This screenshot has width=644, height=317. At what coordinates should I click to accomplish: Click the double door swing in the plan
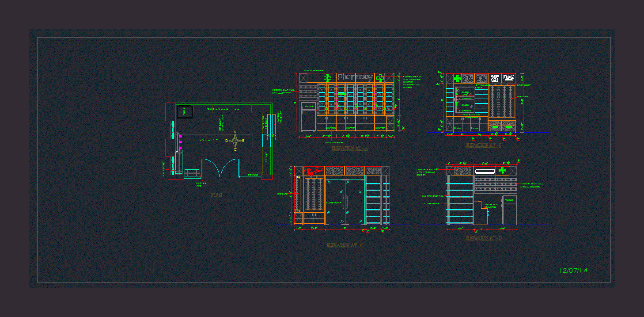[221, 168]
